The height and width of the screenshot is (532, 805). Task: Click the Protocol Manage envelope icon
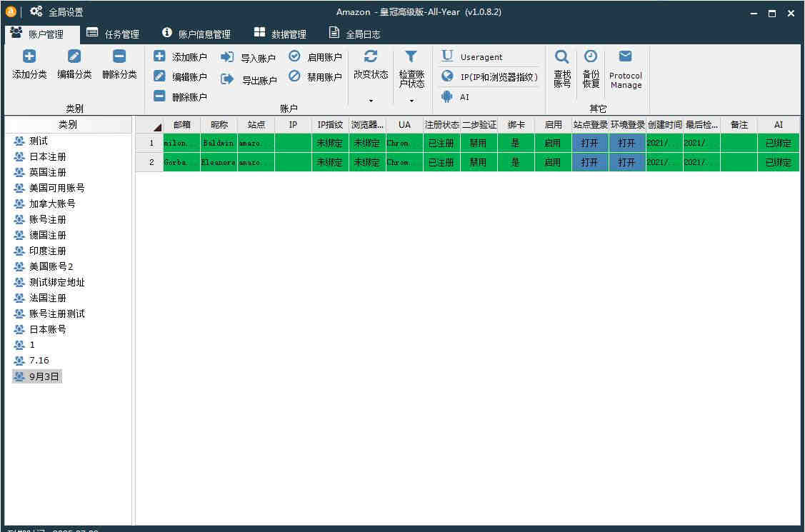click(625, 56)
